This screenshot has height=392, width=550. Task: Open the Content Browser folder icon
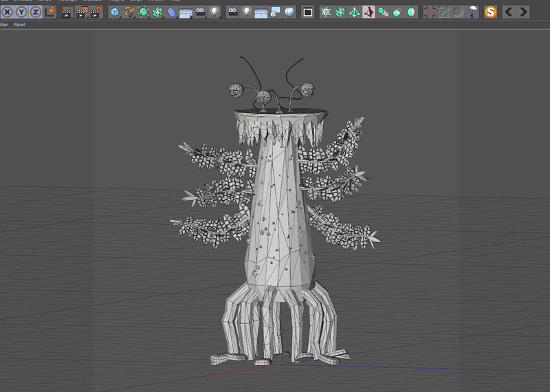(x=307, y=12)
